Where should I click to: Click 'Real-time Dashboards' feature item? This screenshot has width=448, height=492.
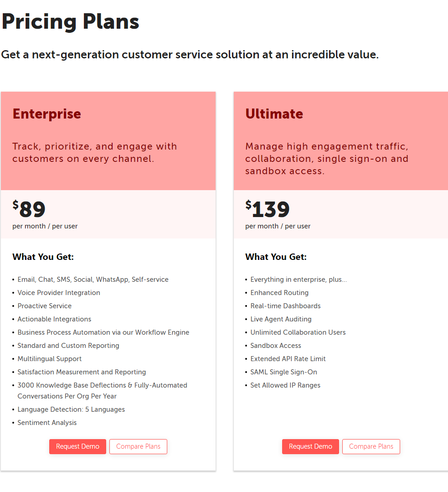coord(285,306)
